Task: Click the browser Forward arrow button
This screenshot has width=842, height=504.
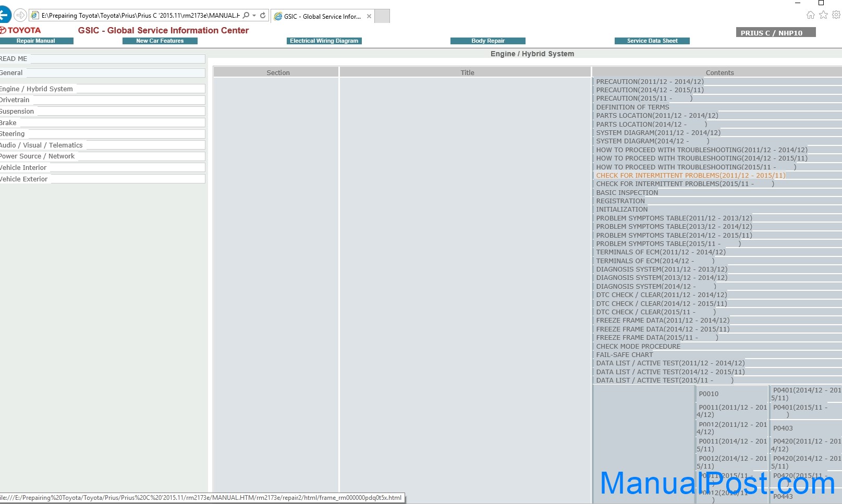Action: [x=20, y=15]
